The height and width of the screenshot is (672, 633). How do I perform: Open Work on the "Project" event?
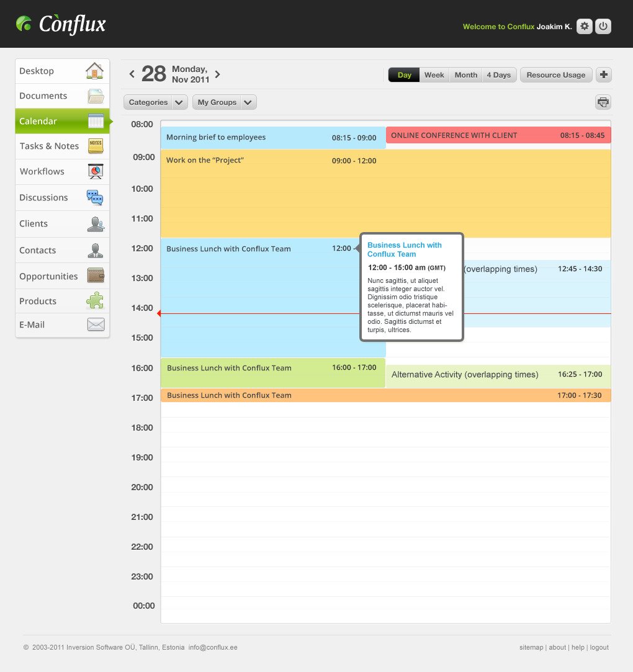(386, 194)
